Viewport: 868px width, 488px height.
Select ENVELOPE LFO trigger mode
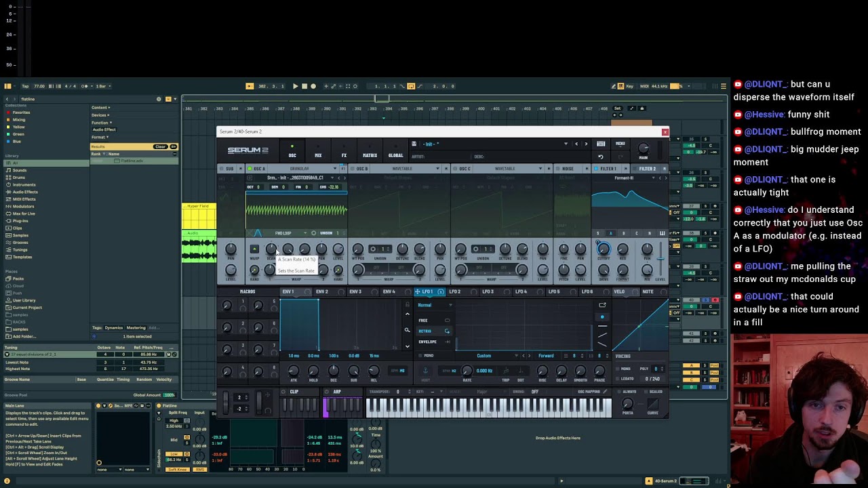(434, 342)
